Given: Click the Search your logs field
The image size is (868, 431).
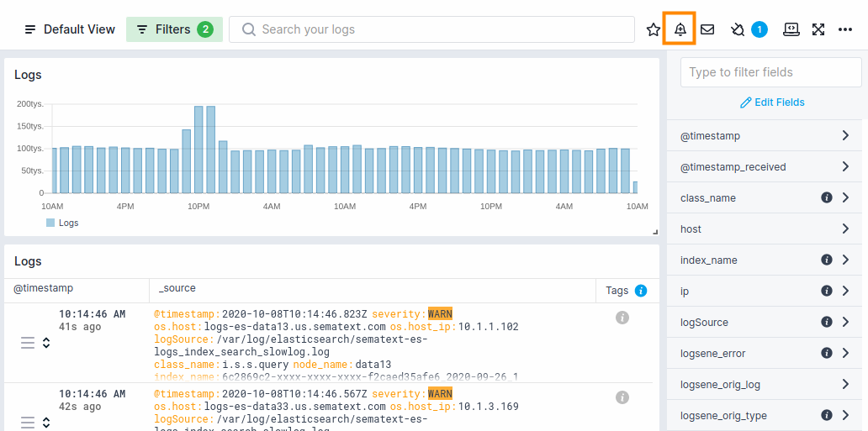Looking at the screenshot, I should pyautogui.click(x=431, y=29).
